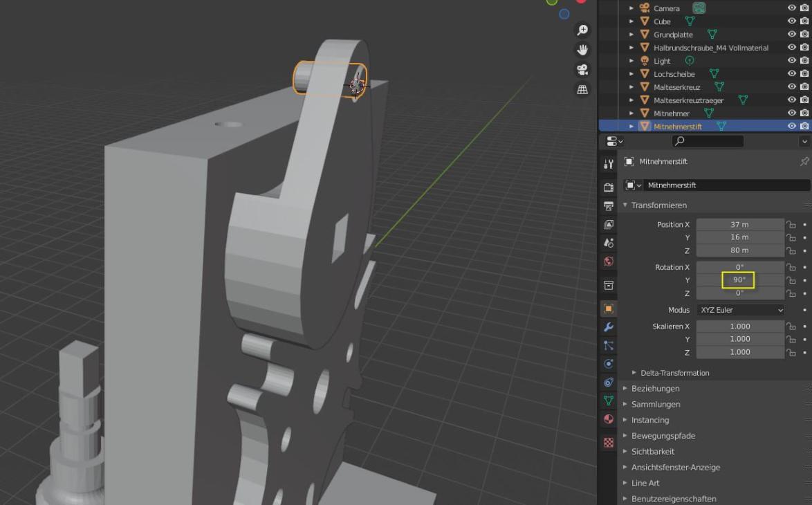Click the Skalieren X 1.000 field

pos(740,327)
